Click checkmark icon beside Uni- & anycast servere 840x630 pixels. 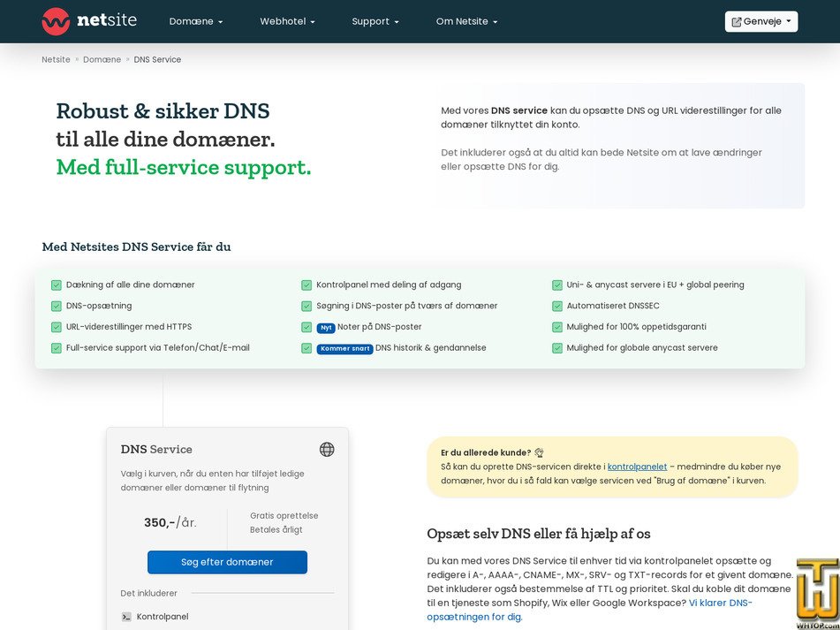(557, 285)
